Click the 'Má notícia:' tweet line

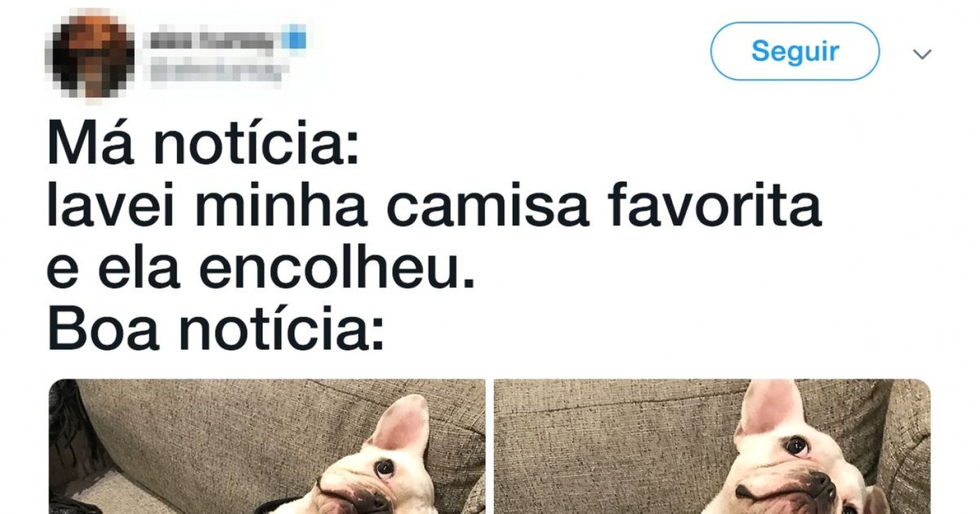click(203, 147)
